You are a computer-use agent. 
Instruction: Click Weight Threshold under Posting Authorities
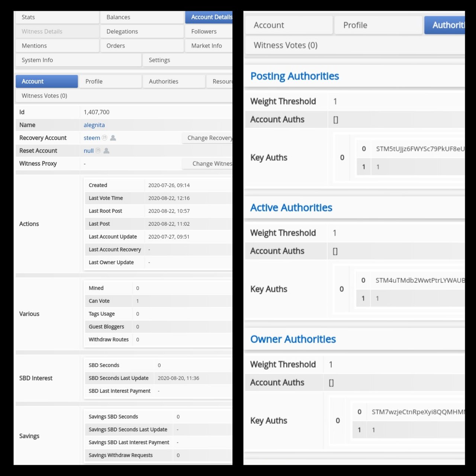pos(283,102)
